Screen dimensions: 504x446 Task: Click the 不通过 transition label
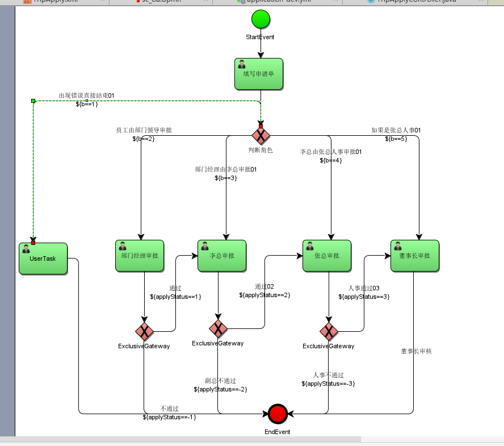pyautogui.click(x=169, y=409)
